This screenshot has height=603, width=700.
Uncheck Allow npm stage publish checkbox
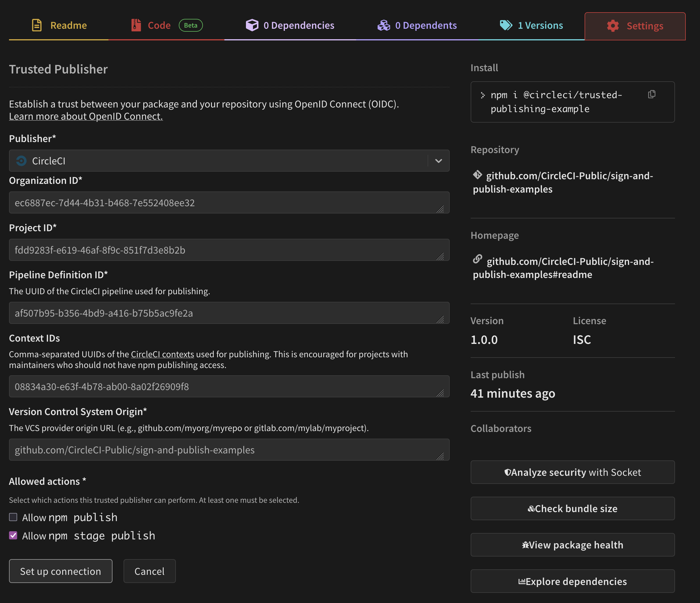[13, 535]
